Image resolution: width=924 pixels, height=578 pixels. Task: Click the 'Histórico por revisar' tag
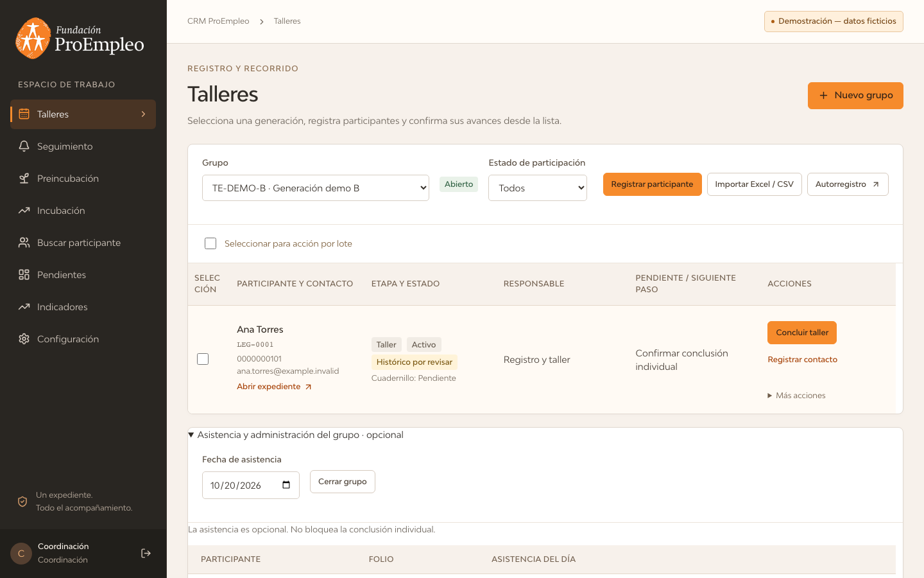point(415,362)
